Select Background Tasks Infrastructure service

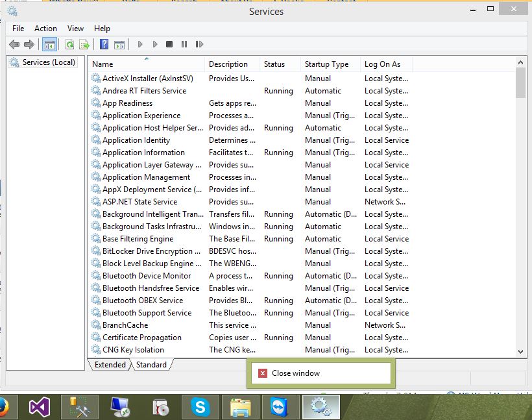pos(250,227)
